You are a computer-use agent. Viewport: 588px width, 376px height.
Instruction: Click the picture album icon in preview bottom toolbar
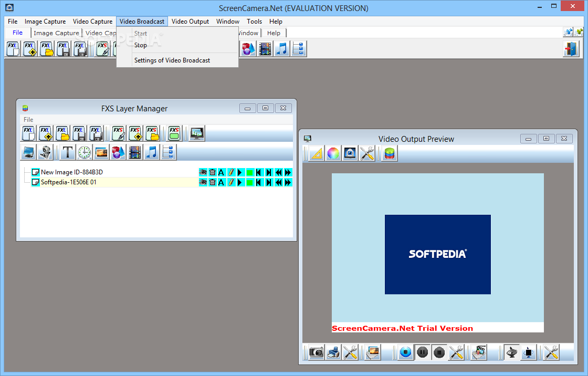pos(373,353)
